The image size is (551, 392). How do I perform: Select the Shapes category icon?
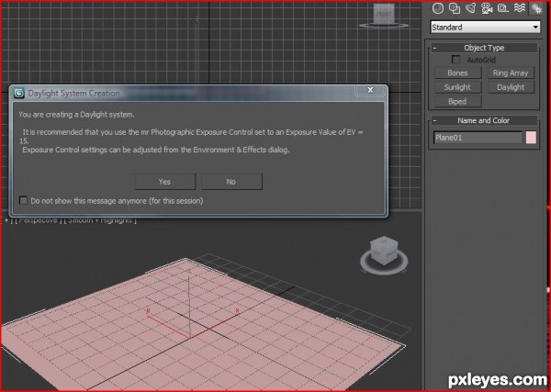pos(455,8)
